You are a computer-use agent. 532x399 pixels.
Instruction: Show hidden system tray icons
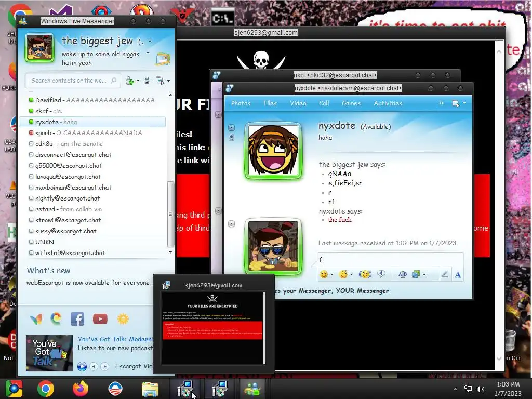(455, 389)
